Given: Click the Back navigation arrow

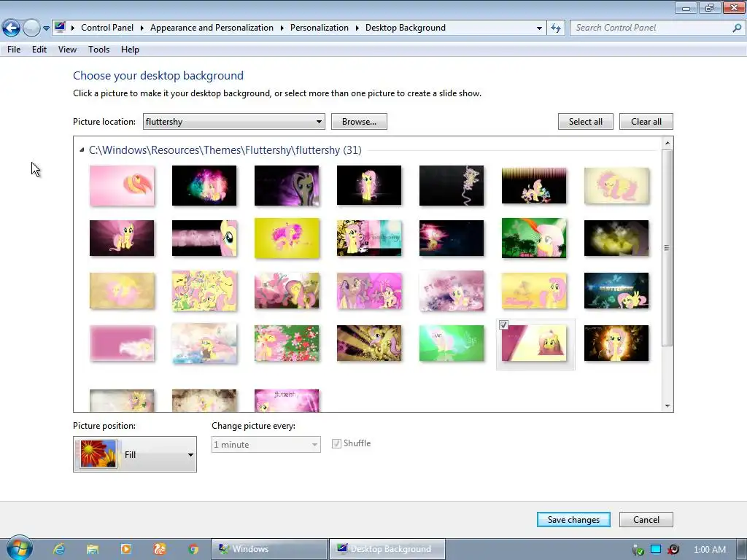Looking at the screenshot, I should click(12, 28).
